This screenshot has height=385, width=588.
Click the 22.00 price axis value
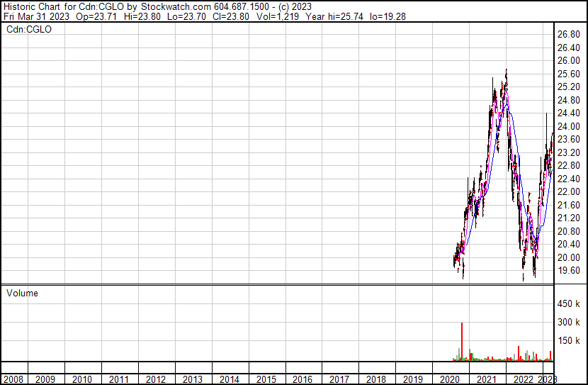[569, 192]
